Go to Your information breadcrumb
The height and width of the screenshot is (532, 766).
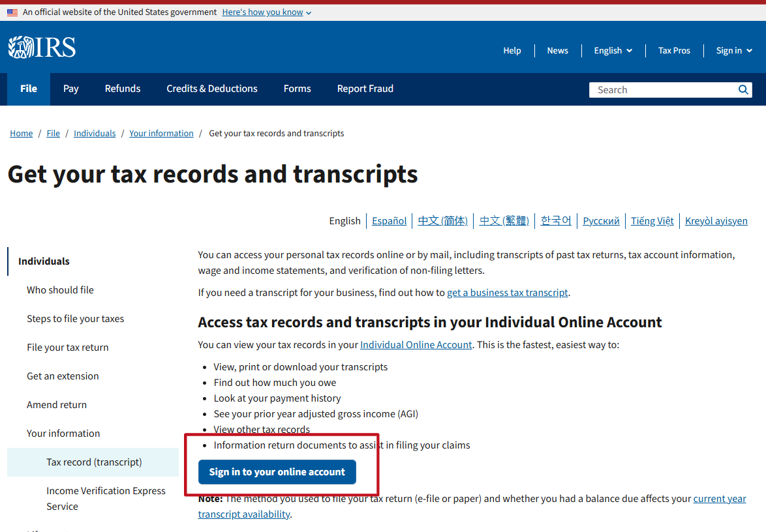(x=161, y=133)
